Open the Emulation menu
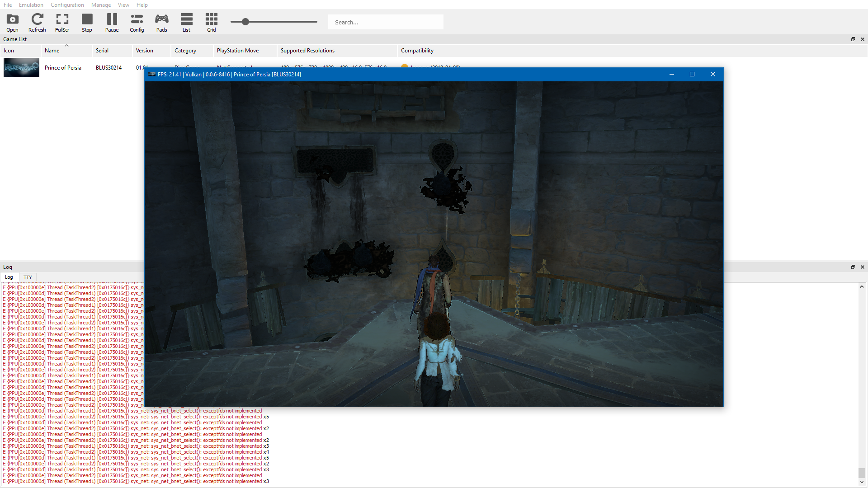The width and height of the screenshot is (868, 488). 31,5
